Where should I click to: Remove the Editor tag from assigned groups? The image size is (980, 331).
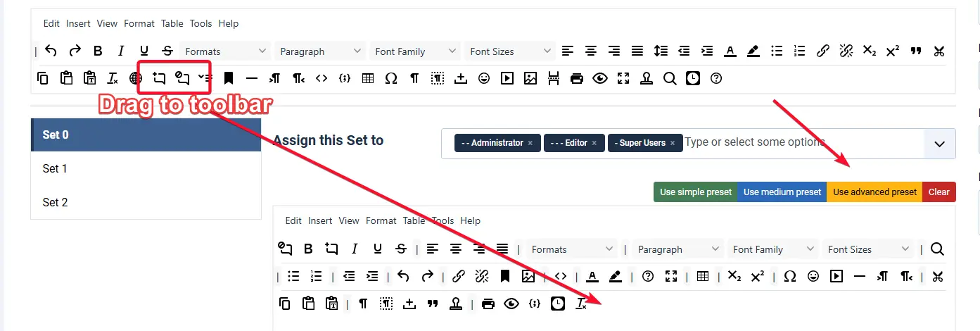pyautogui.click(x=594, y=143)
